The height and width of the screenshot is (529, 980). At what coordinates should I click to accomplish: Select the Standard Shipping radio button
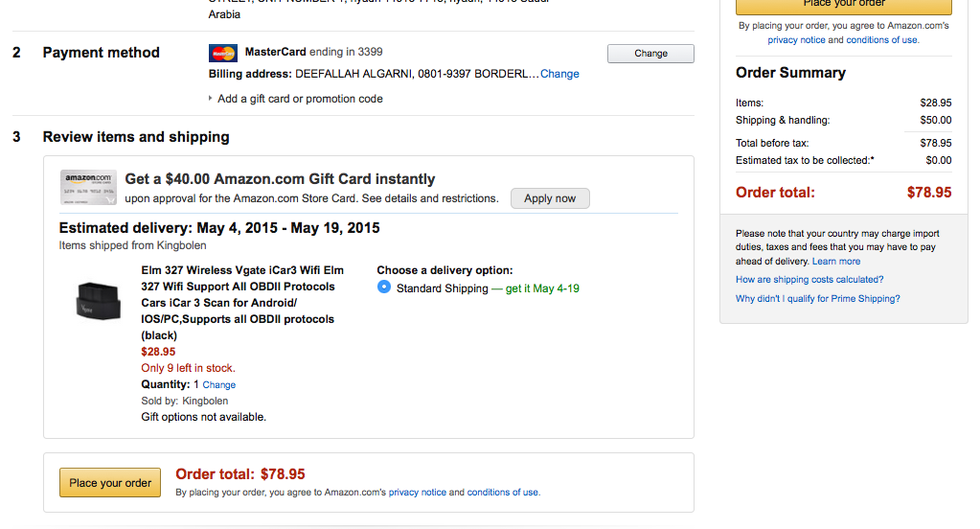pos(384,287)
